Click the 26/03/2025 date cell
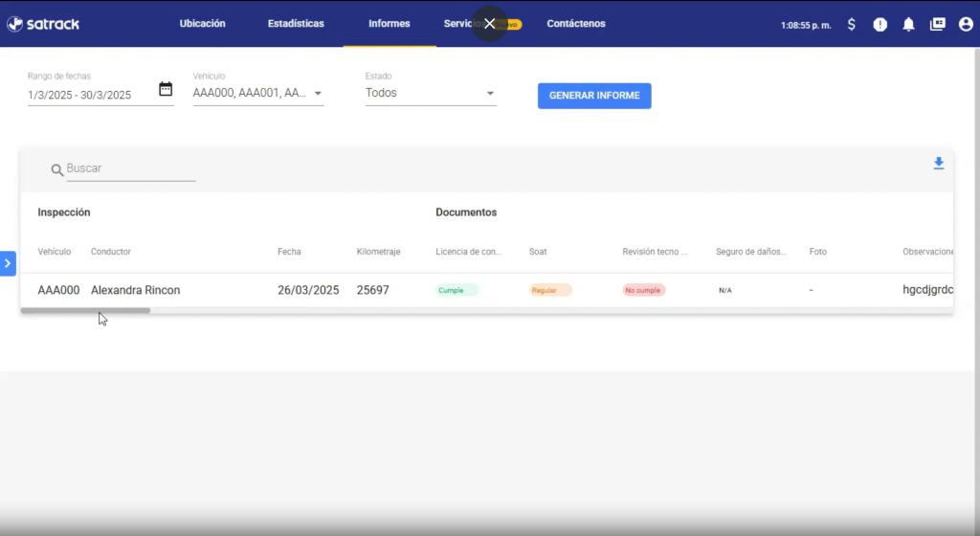The image size is (980, 536). [308, 290]
